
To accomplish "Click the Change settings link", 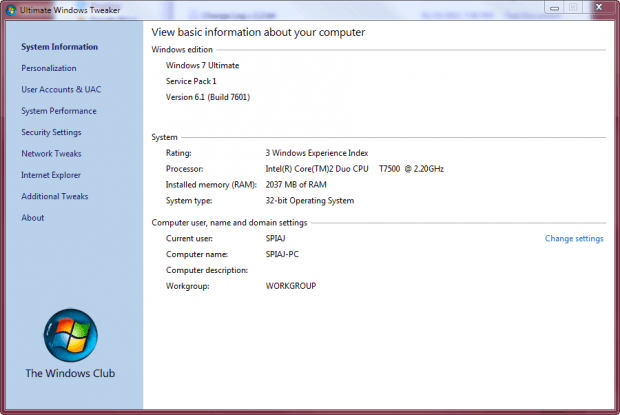I will click(574, 238).
